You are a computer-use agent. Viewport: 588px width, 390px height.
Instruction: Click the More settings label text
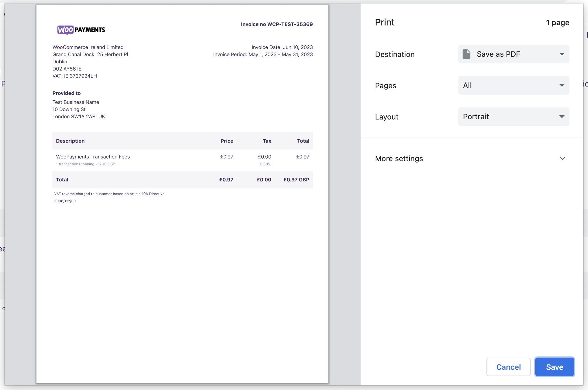pos(399,159)
